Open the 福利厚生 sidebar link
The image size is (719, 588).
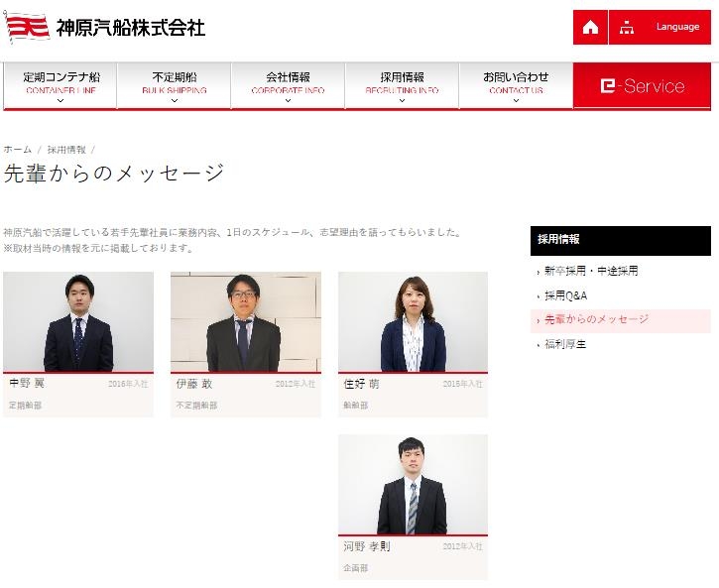(x=566, y=344)
